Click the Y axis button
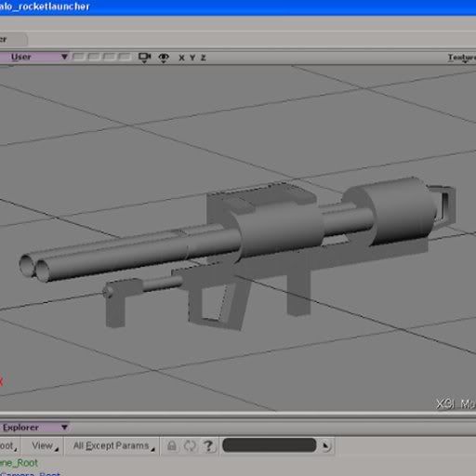Viewport: 476px width, 476px height. (192, 58)
